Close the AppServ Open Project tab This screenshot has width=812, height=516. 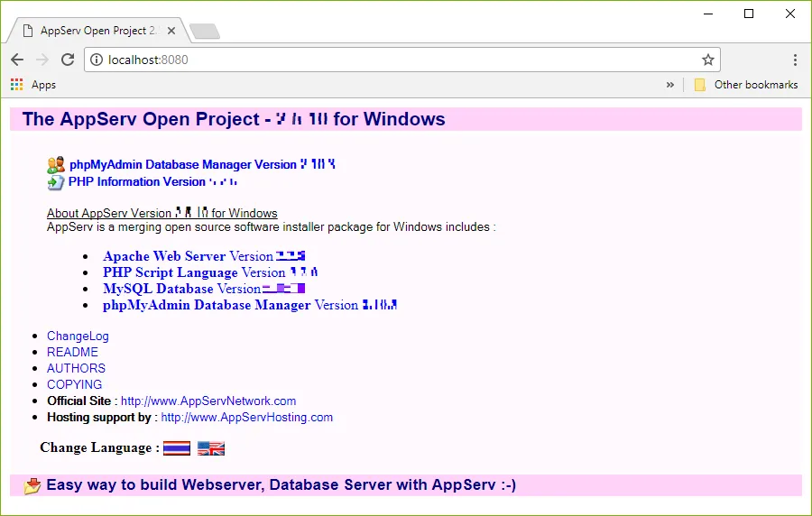click(x=171, y=31)
